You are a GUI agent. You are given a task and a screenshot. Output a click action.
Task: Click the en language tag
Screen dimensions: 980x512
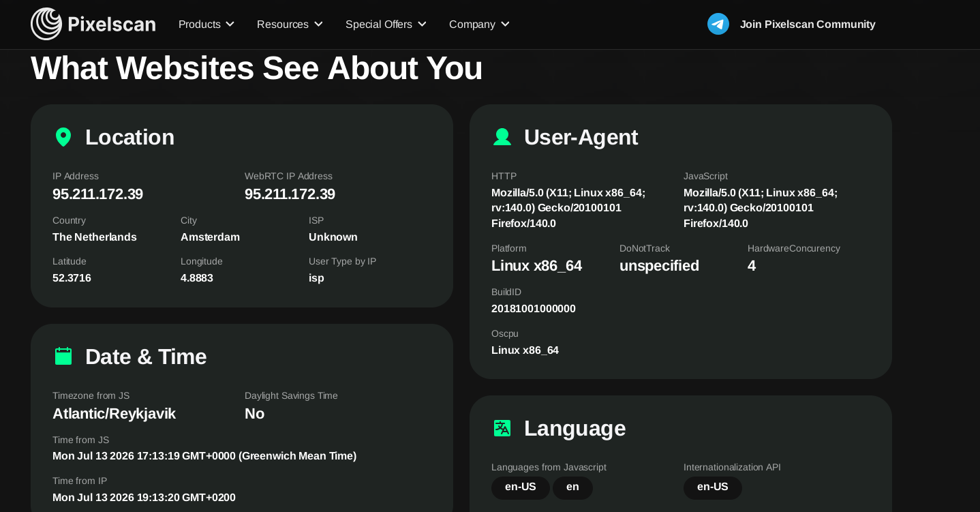point(572,487)
